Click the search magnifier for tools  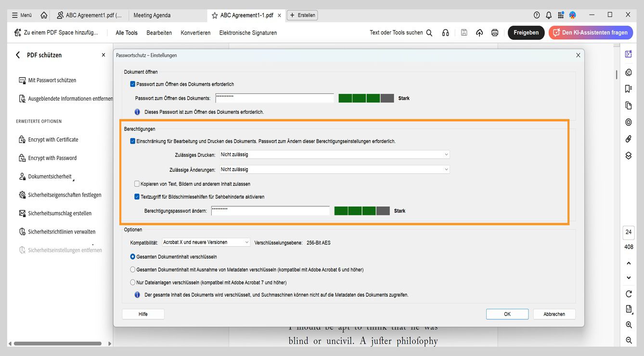tap(429, 32)
